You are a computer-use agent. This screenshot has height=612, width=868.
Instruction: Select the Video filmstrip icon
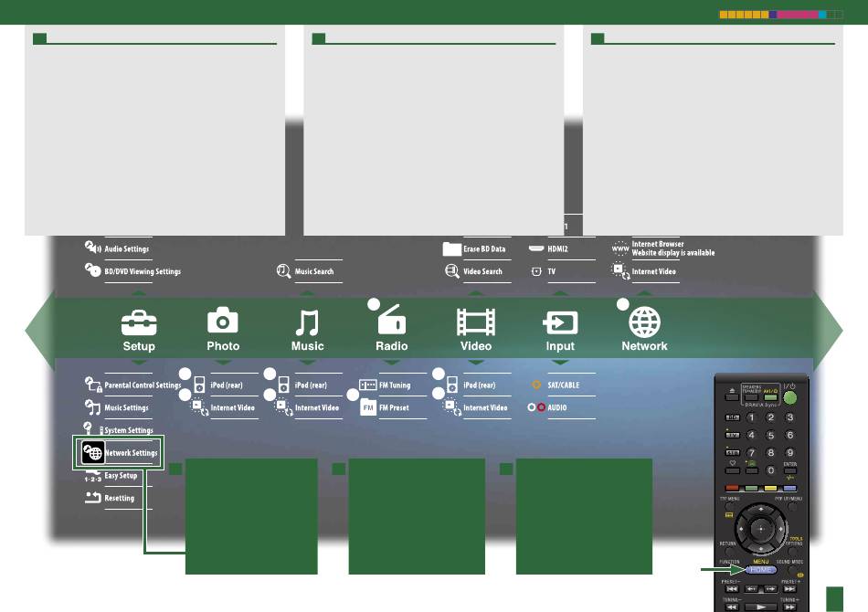(476, 322)
